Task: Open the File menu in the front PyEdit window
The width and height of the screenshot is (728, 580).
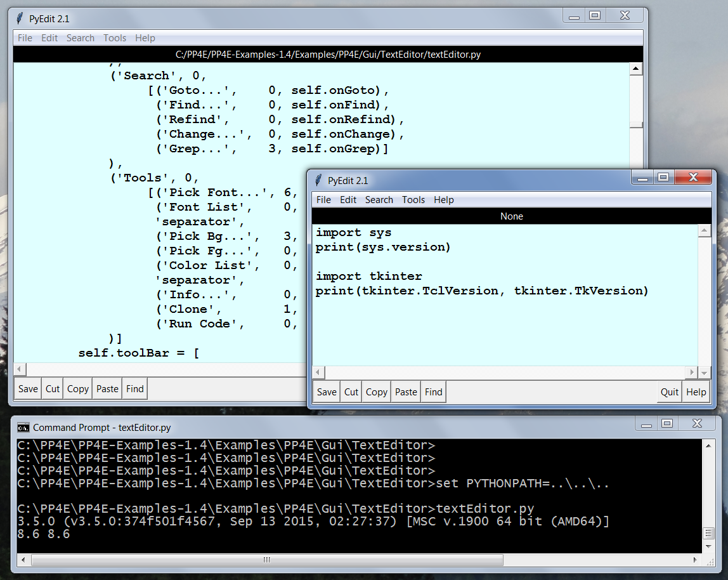Action: pyautogui.click(x=323, y=200)
